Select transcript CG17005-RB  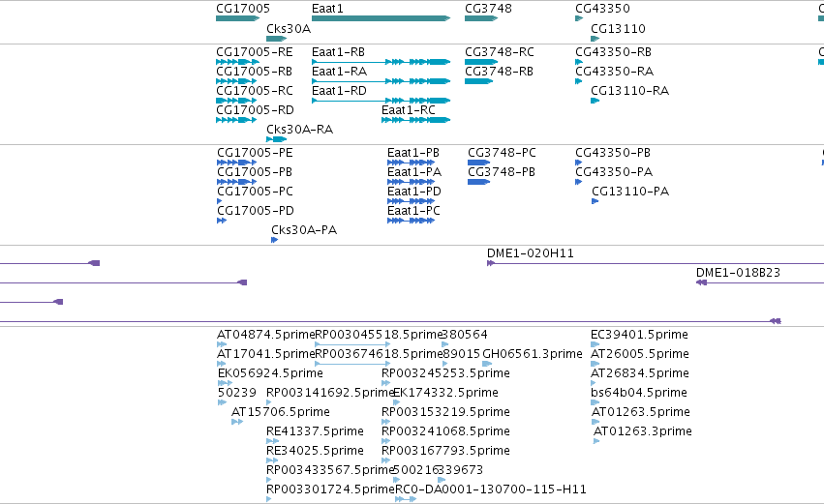[237, 81]
